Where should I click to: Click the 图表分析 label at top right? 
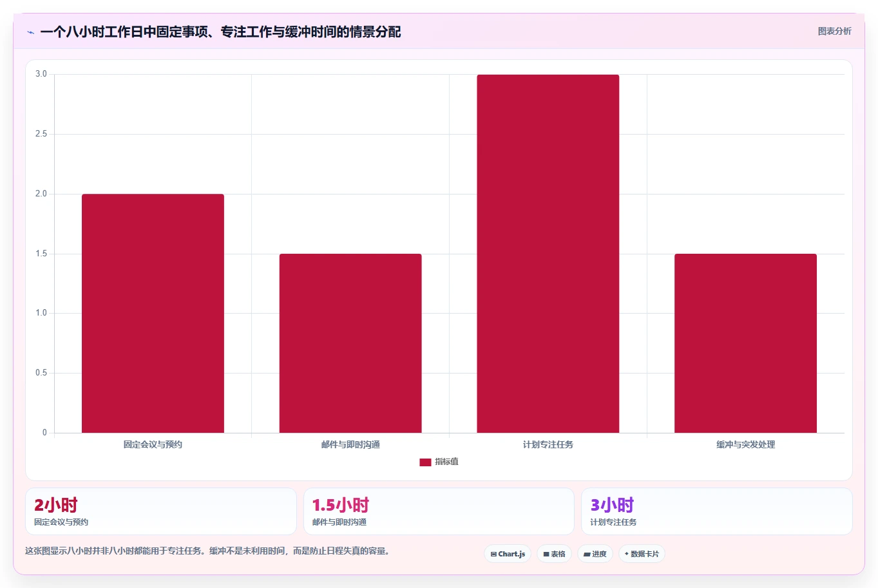[834, 31]
